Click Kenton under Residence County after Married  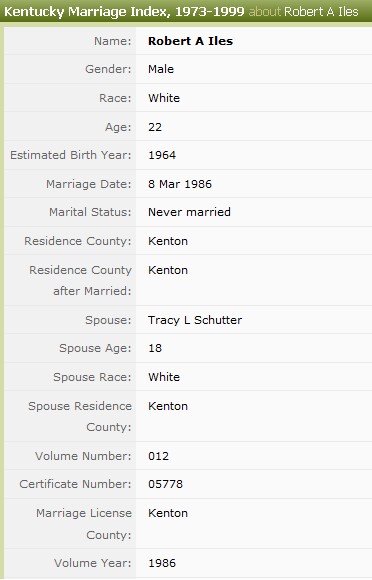click(168, 270)
